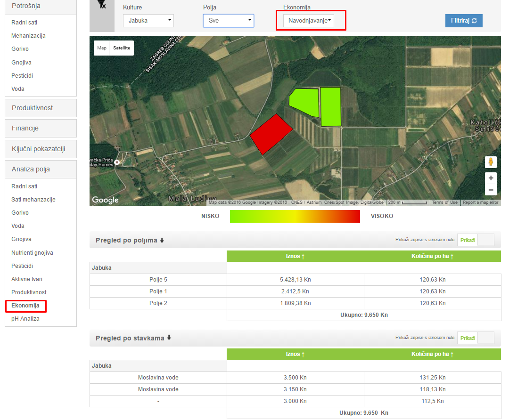Collapse the Pregled po poljima header
Viewport: 509px width, 420px height.
[x=130, y=240]
